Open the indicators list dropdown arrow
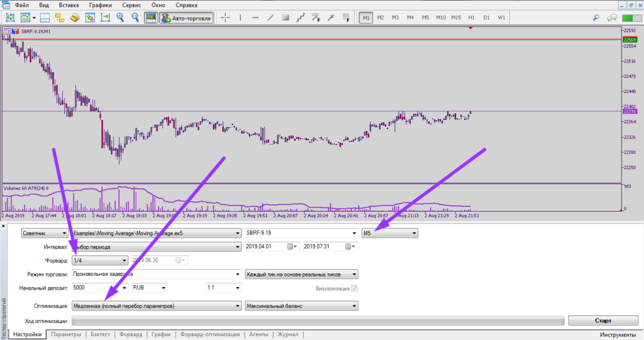The width and height of the screenshot is (644, 340). 34,18
